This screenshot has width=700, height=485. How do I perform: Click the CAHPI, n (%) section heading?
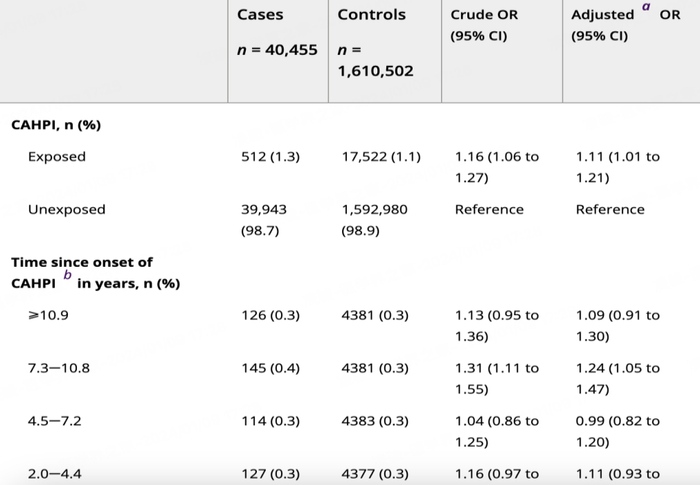click(x=56, y=125)
